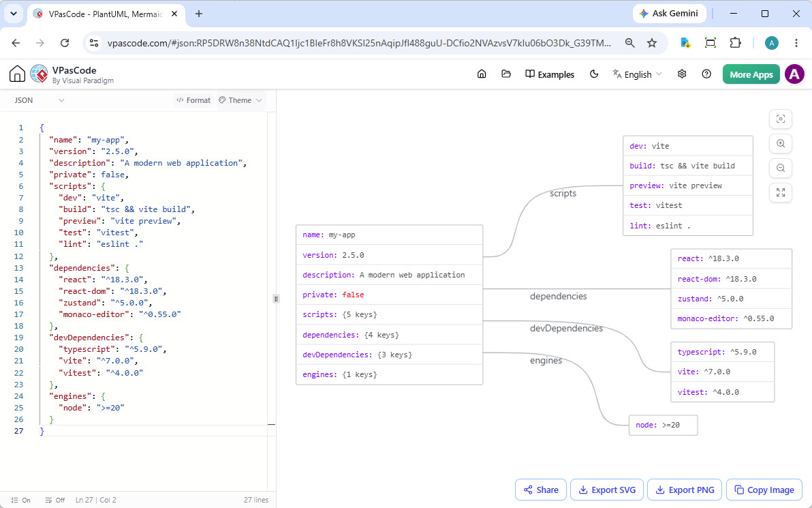Image resolution: width=812 pixels, height=508 pixels.
Task: Toggle the line numbers On status item
Action: point(20,500)
